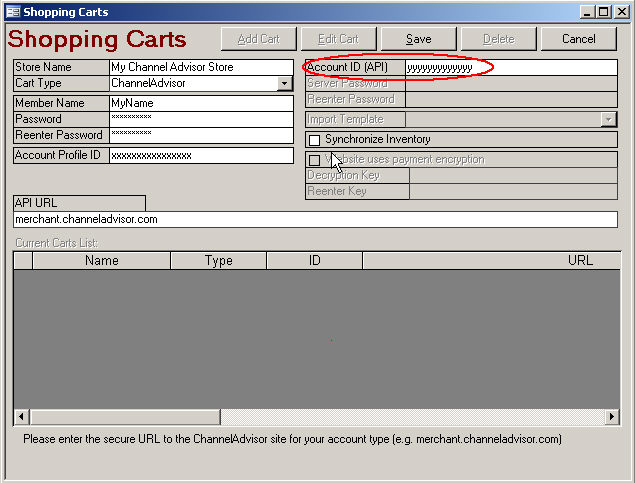Open the Import Template dropdown arrow
Viewport: 635px width, 483px height.
click(x=608, y=119)
